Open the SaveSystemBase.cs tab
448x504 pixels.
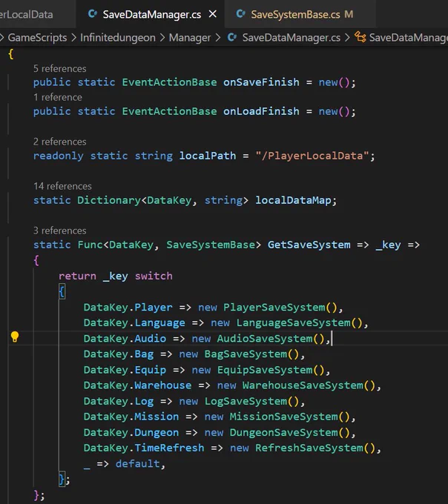click(x=300, y=15)
